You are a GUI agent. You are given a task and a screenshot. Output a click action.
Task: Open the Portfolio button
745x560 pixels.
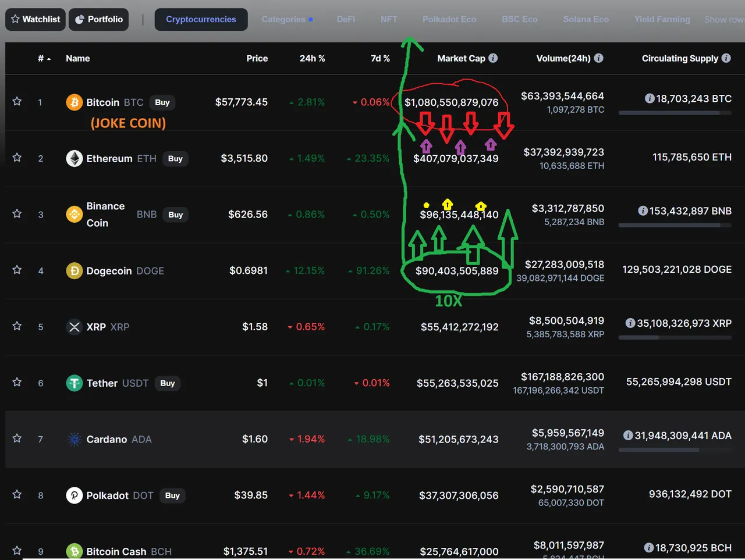click(98, 19)
